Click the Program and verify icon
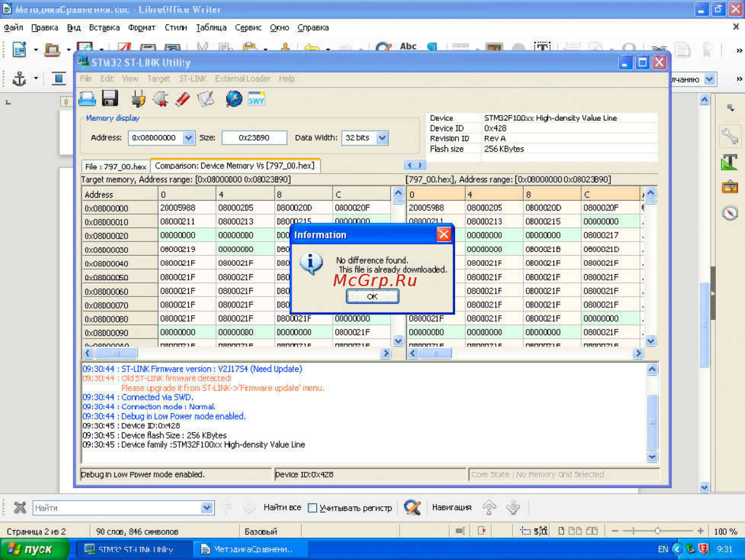This screenshot has height=560, width=745. coord(206,99)
